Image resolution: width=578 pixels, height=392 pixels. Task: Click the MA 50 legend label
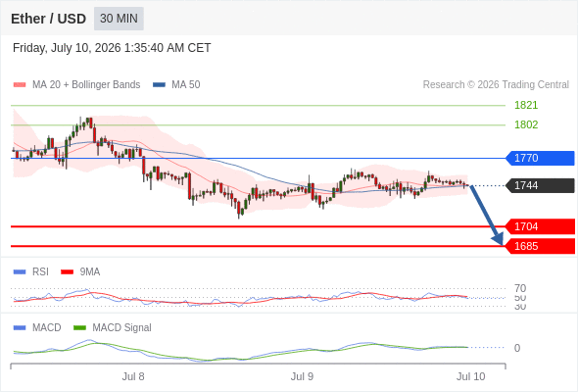click(x=186, y=85)
